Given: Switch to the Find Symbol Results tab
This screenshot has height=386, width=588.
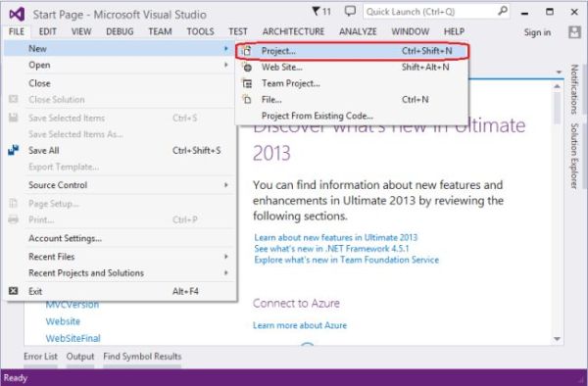Looking at the screenshot, I should click(x=142, y=357).
